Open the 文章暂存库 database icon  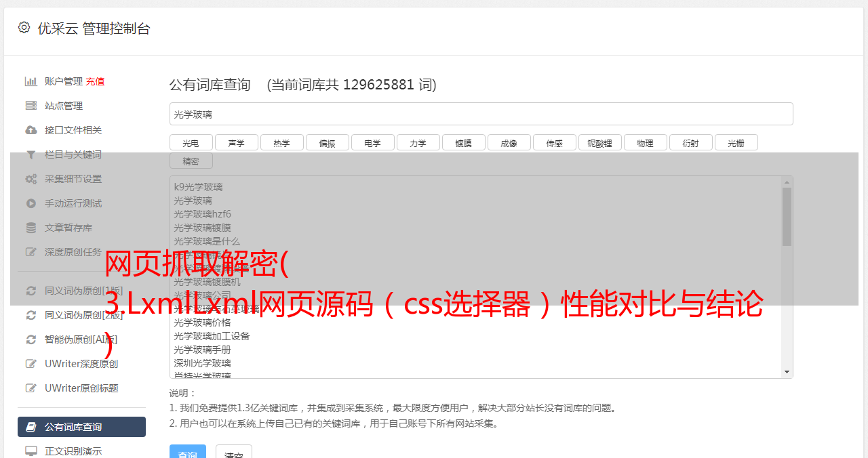[x=31, y=228]
